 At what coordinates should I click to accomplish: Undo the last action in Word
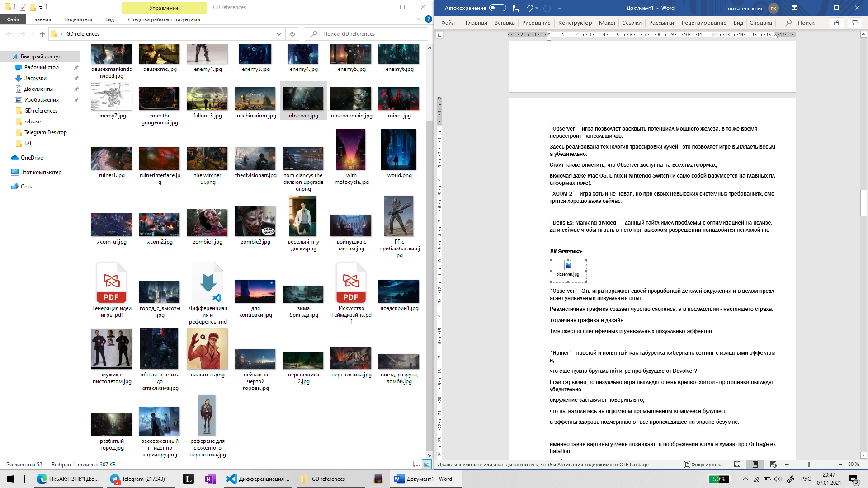(x=529, y=8)
